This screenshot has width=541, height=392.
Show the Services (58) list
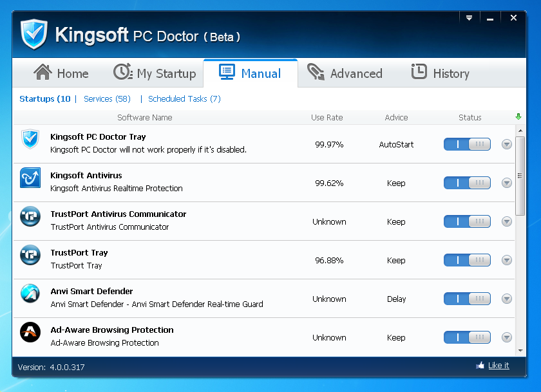point(107,99)
